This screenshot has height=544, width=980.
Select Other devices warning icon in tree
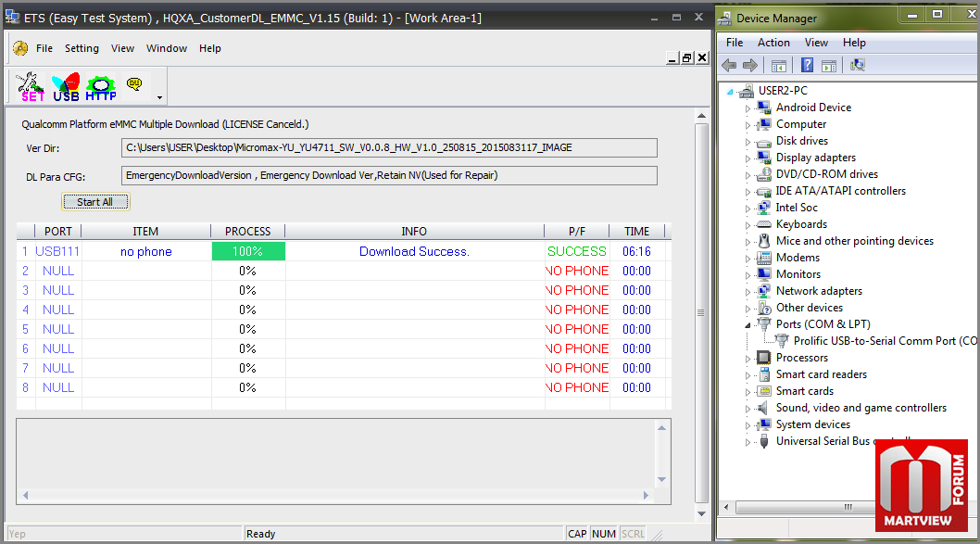tap(764, 308)
